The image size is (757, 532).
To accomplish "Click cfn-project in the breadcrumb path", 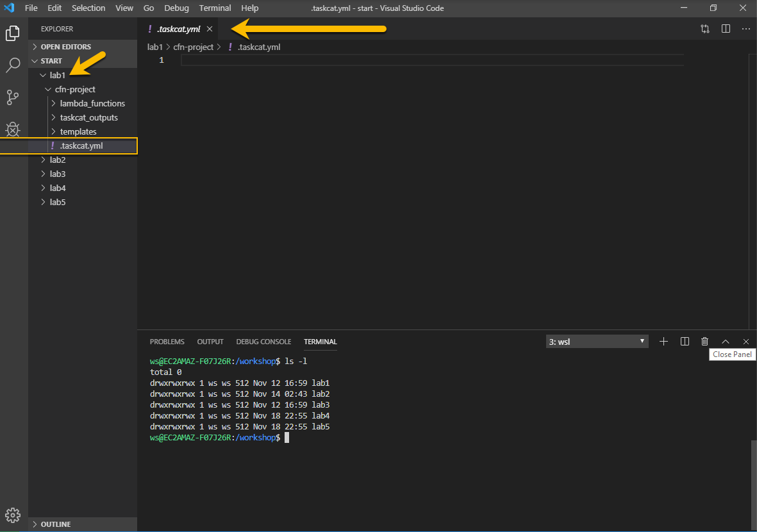I will tap(193, 47).
